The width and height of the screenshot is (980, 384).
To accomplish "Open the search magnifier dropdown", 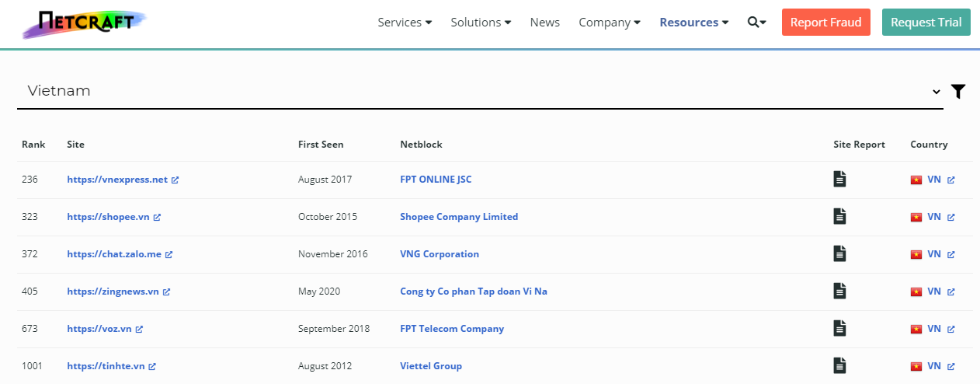I will [x=756, y=23].
